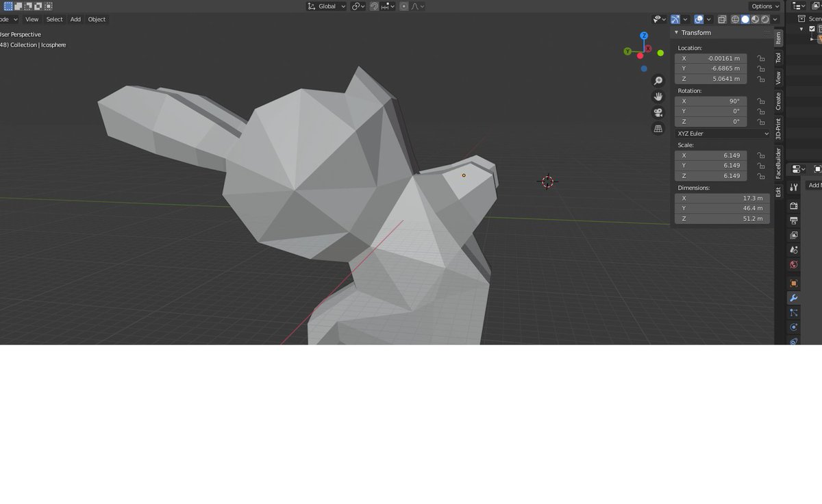This screenshot has height=504, width=822.
Task: Choose the extend selection mode icon
Action: pyautogui.click(x=18, y=6)
